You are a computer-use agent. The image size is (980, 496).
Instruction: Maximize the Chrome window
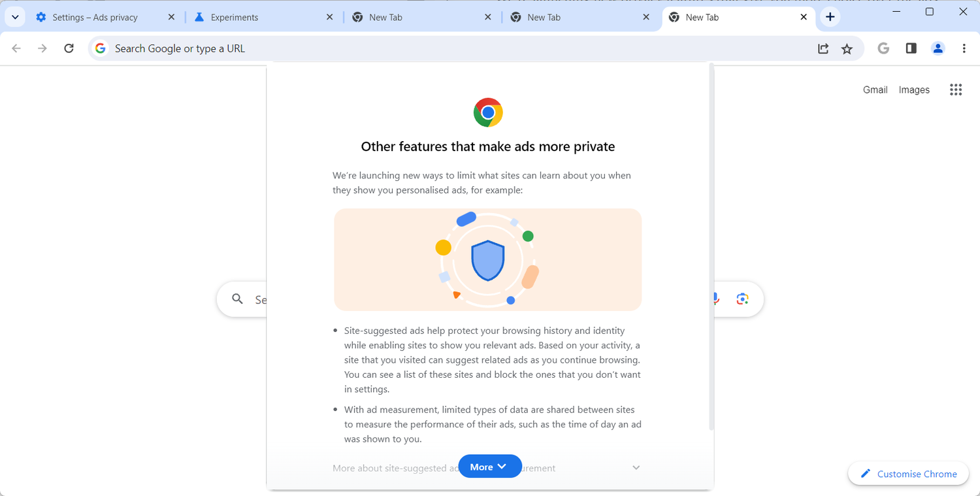(930, 12)
